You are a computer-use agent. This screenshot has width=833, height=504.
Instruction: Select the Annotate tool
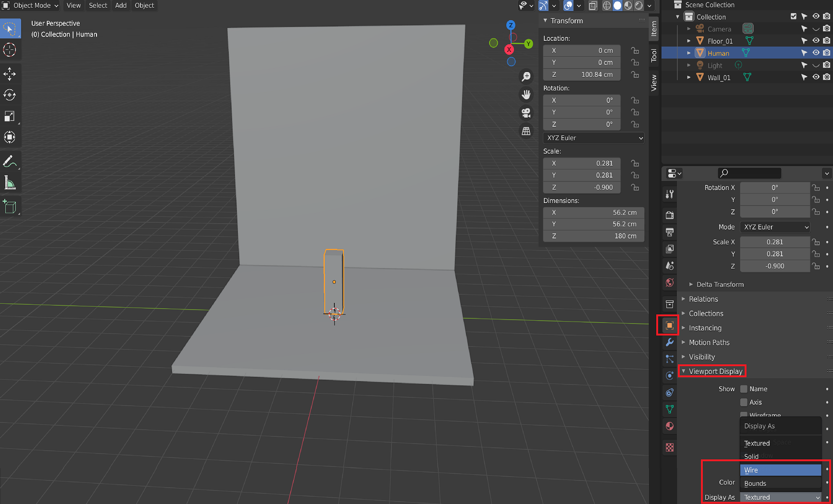[10, 162]
